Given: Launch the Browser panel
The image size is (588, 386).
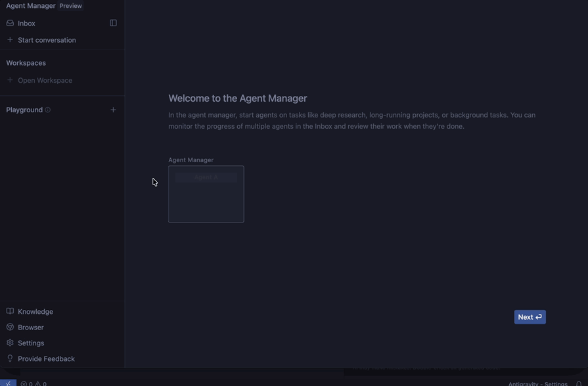Looking at the screenshot, I should [30, 326].
